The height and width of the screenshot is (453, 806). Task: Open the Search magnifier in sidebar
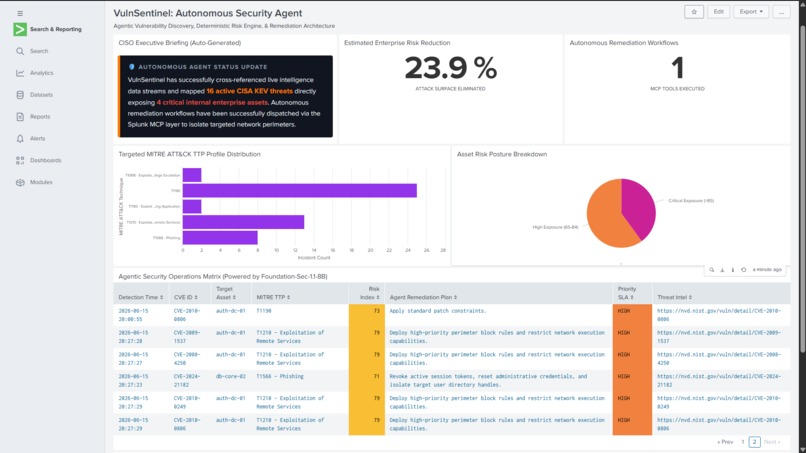coord(20,51)
